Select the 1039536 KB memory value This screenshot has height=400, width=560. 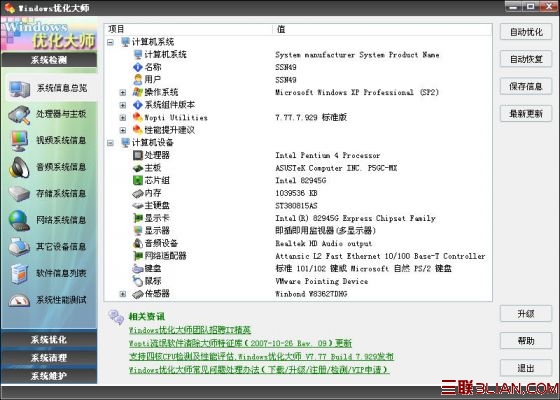pos(296,193)
